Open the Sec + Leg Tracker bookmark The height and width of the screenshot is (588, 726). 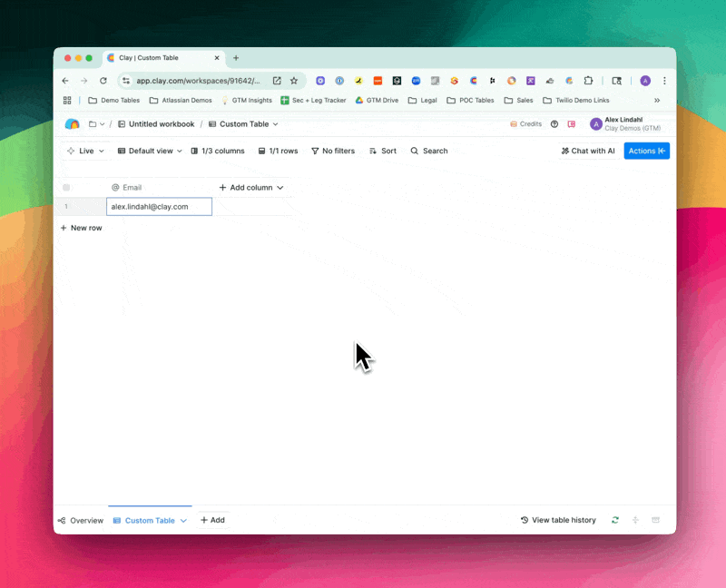(313, 100)
